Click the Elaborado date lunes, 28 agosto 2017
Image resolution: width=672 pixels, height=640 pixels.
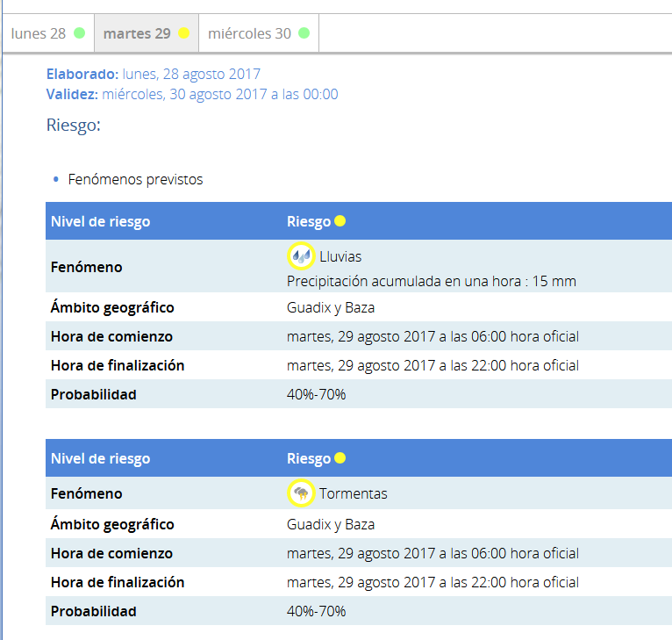click(191, 75)
